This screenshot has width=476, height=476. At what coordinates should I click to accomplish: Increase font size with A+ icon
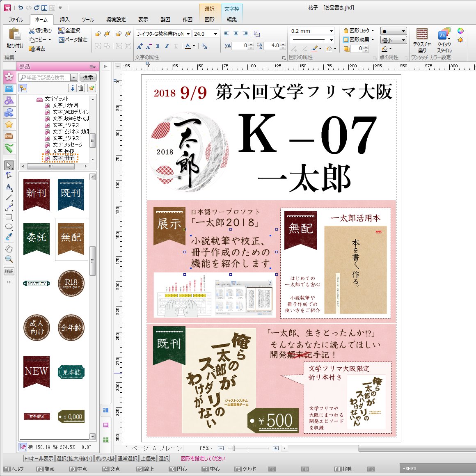tap(140, 46)
